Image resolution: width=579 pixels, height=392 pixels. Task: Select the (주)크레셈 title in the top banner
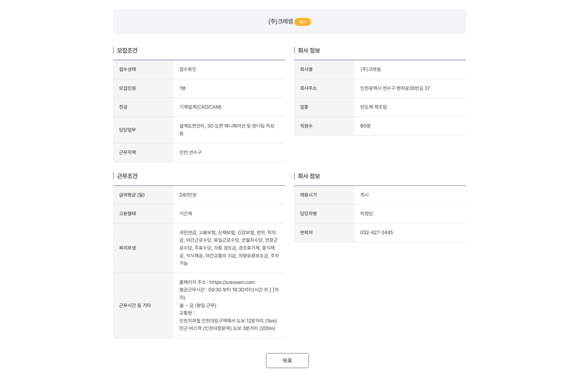[x=280, y=21]
